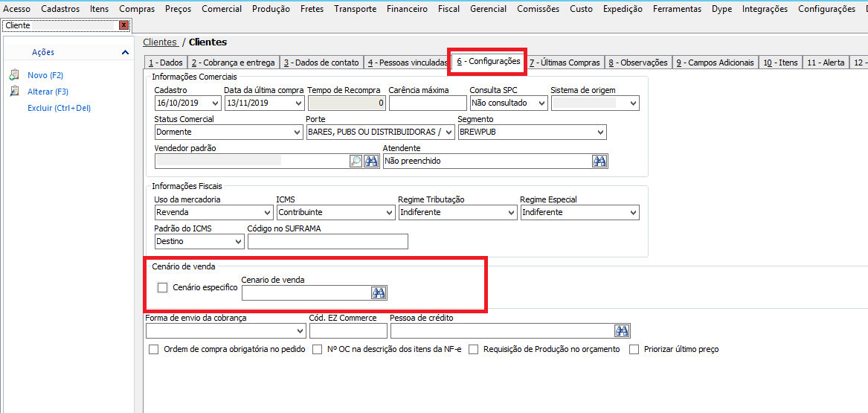Expand the ICMS Contribuinte dropdown
Screen dimensions: 868x413
point(389,213)
